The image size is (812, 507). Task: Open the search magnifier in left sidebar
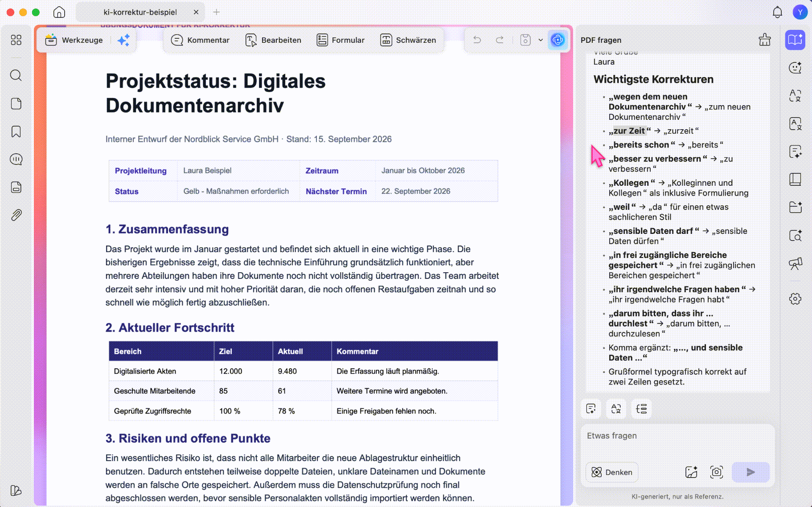click(x=16, y=75)
